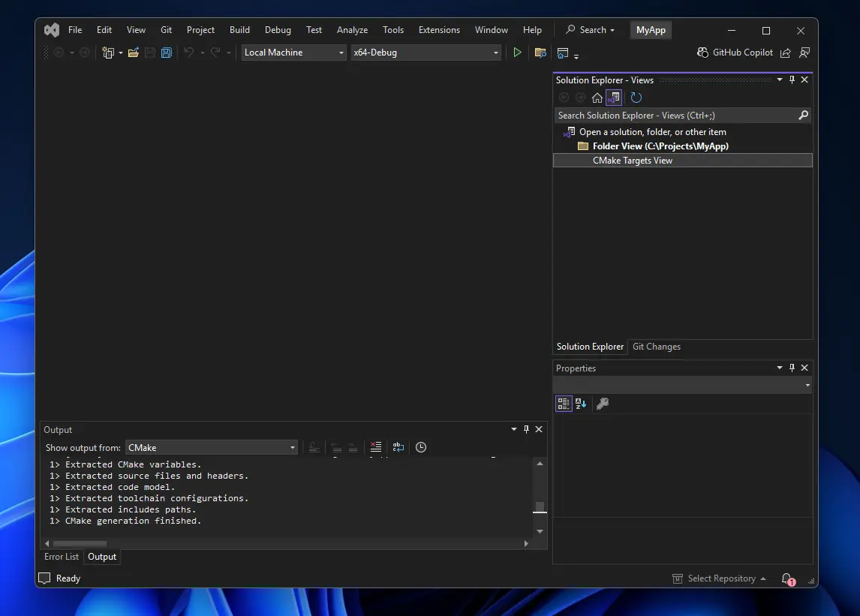860x616 pixels.
Task: Open notifications bell in the status bar
Action: click(786, 578)
